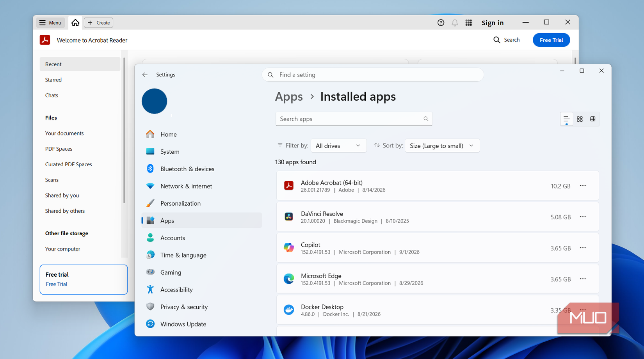Viewport: 644px width, 359px height.
Task: Go to Acrobat Home icon
Action: point(75,23)
